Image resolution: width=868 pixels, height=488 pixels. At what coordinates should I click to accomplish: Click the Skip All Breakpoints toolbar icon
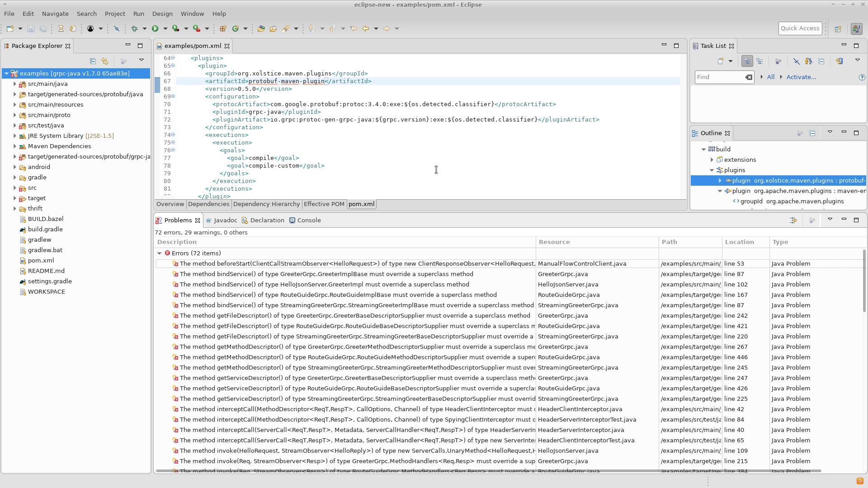pos(117,28)
